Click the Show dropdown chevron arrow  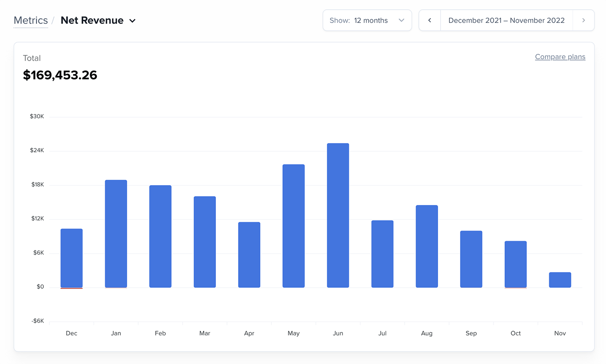coord(401,20)
